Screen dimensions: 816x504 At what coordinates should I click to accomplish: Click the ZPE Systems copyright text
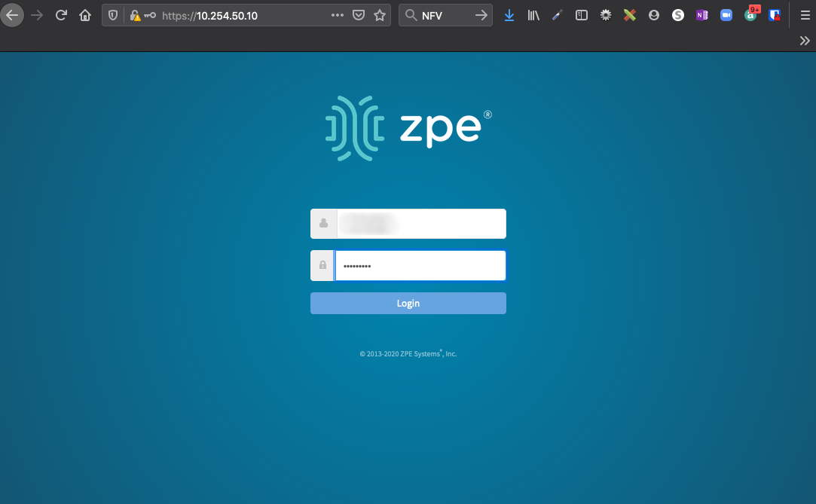408,353
